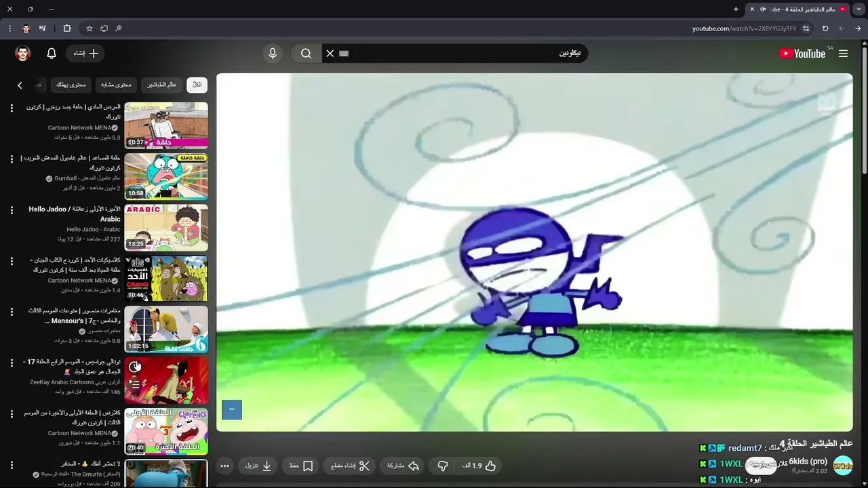Click the address bar URL
This screenshot has width=868, height=488.
[x=744, y=28]
